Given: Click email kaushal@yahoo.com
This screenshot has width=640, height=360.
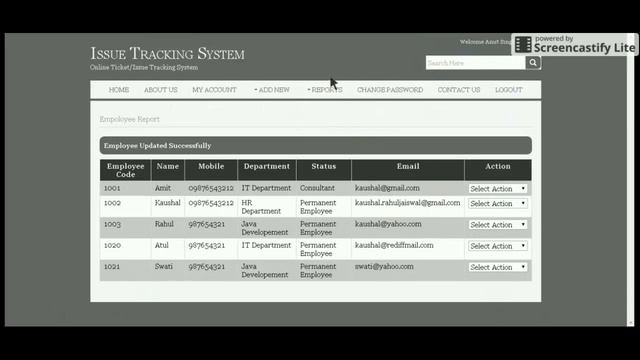Looking at the screenshot, I should (388, 224).
